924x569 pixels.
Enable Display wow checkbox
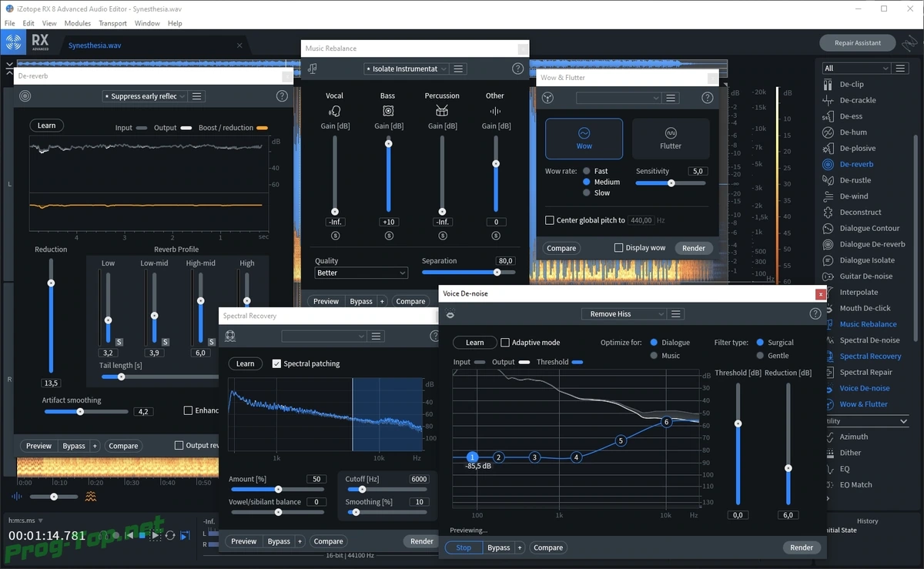tap(618, 248)
